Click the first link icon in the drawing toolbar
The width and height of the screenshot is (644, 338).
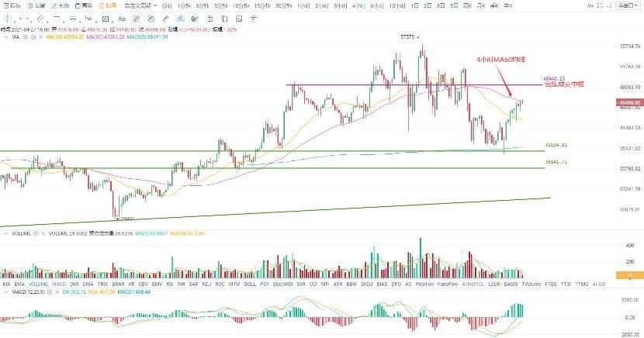point(137,19)
